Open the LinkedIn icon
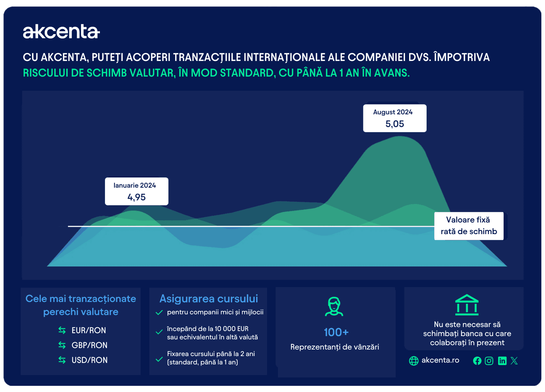The width and height of the screenshot is (545, 392). (502, 361)
